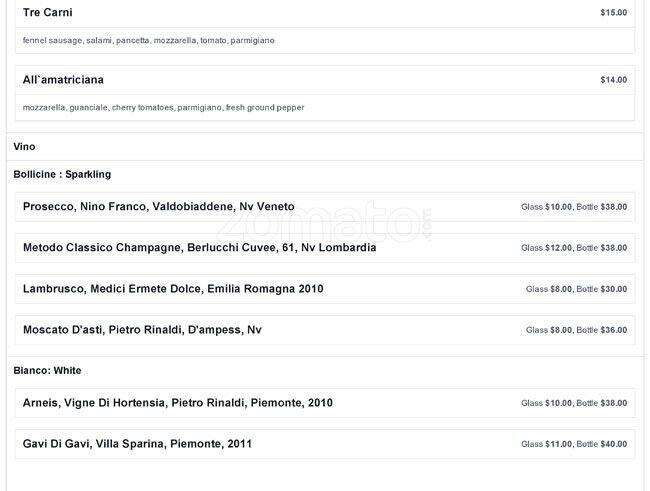Open the Arneis, Vigne Di Hortensia entry
Screen dimensions: 650x491
point(177,403)
